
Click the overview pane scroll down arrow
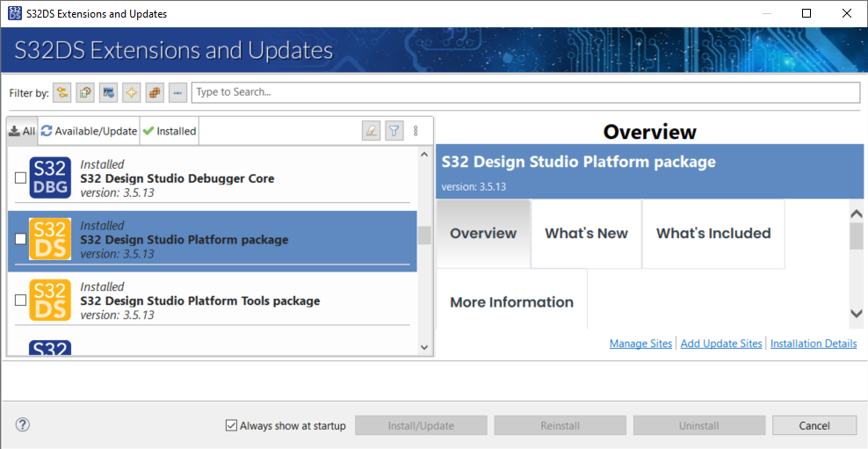pyautogui.click(x=857, y=314)
